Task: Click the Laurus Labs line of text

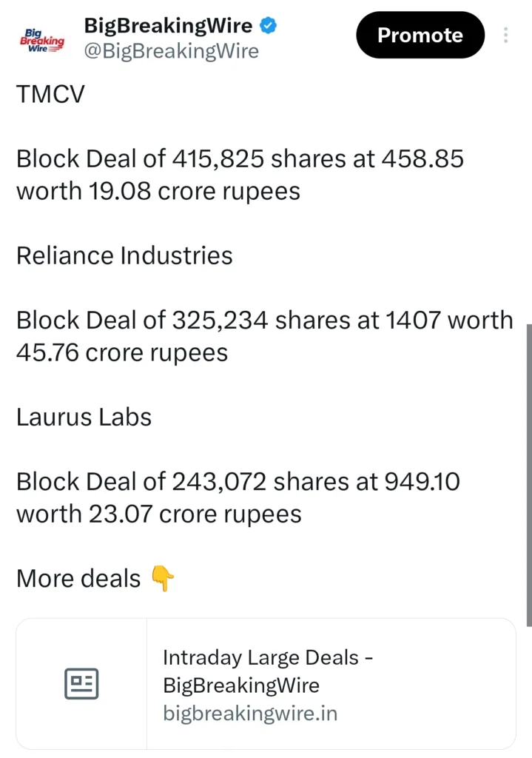Action: pyautogui.click(x=81, y=417)
